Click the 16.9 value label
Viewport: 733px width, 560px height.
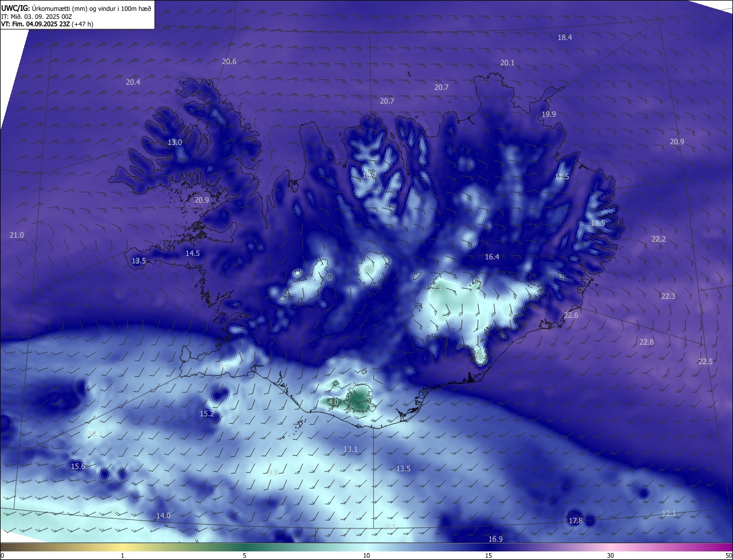(495, 539)
